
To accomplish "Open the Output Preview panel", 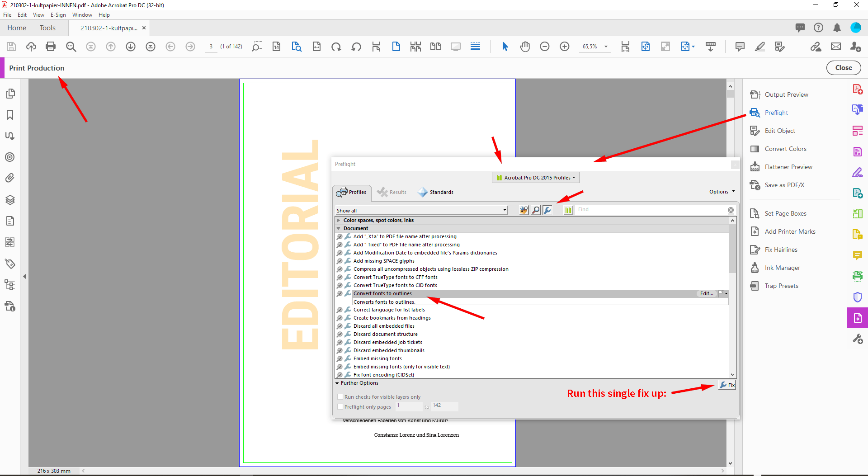I will coord(786,94).
